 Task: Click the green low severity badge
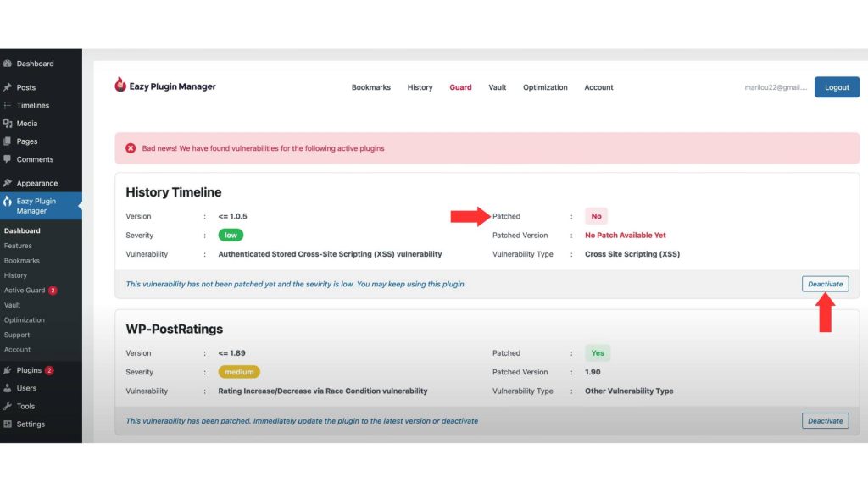pyautogui.click(x=231, y=236)
